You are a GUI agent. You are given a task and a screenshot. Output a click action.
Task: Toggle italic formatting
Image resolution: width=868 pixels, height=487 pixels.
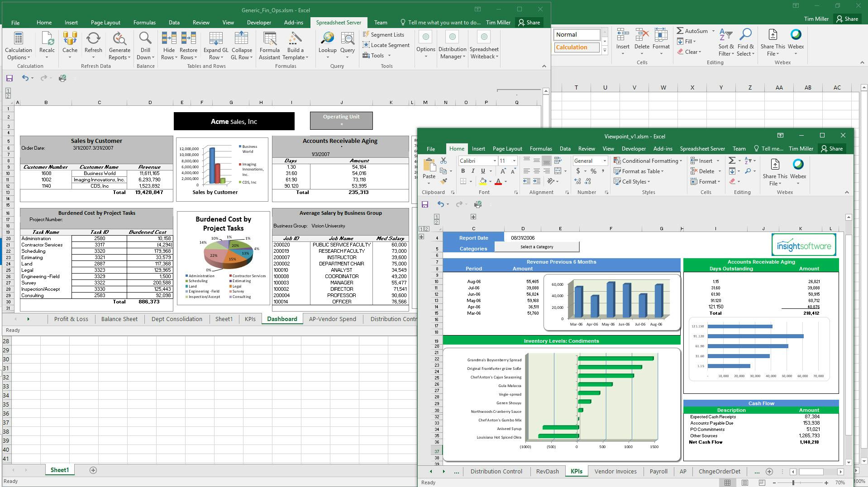click(472, 171)
